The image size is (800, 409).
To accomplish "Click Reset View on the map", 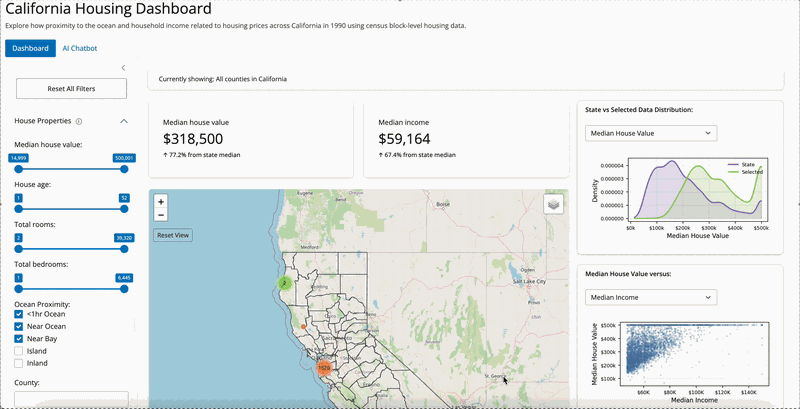I will [172, 235].
